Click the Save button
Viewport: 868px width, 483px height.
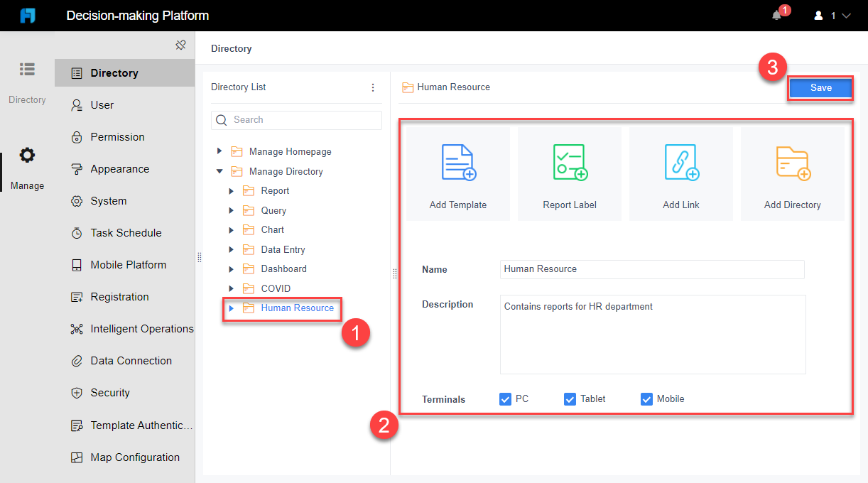pyautogui.click(x=820, y=87)
